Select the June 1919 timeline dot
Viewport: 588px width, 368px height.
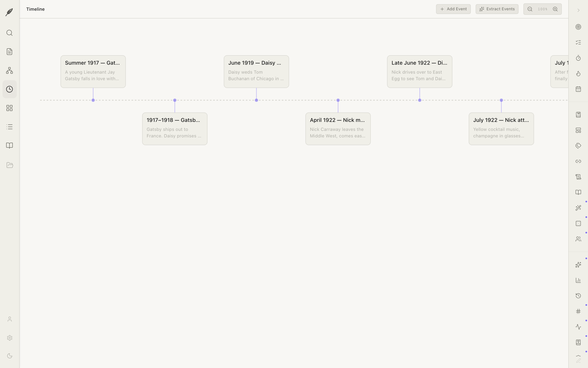(257, 100)
